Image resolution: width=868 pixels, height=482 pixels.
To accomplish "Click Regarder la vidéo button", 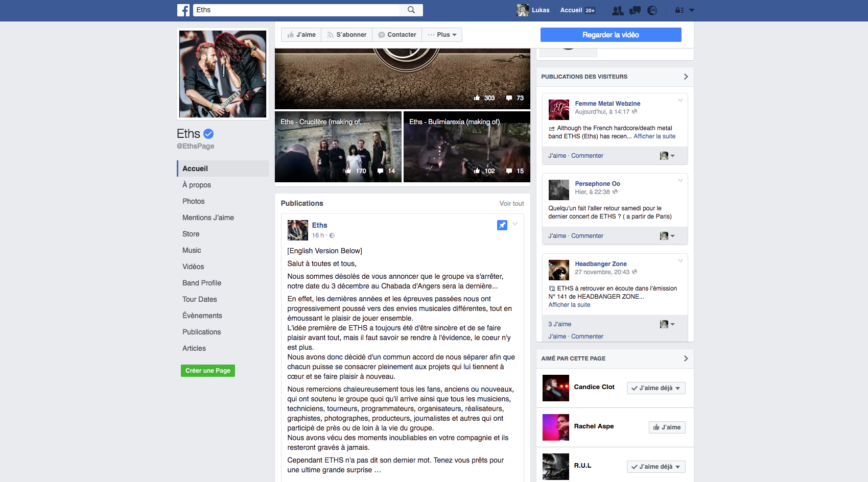I will [611, 35].
